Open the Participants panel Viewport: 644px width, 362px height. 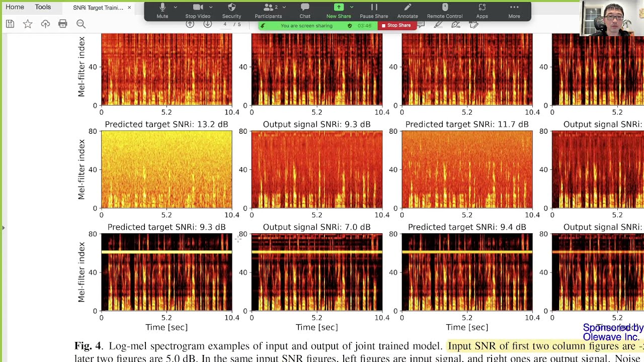[x=268, y=11]
